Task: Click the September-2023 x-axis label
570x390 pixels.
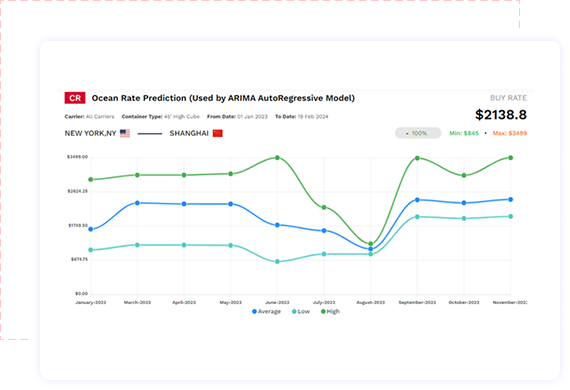Action: (x=417, y=302)
